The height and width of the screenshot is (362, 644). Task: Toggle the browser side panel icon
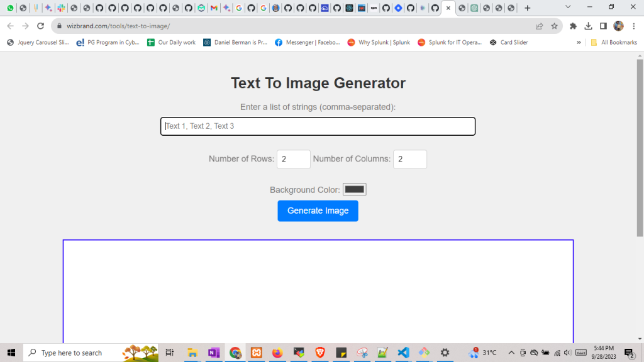(x=603, y=26)
